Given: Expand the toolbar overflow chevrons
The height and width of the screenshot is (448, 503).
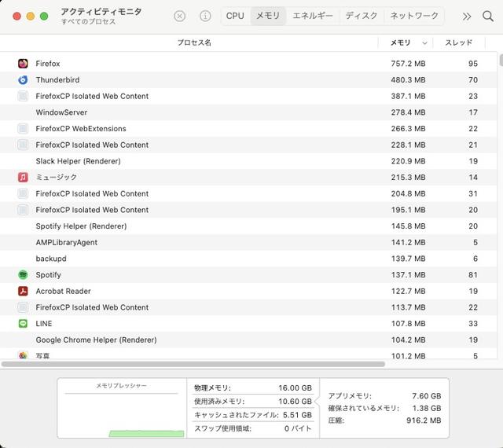Looking at the screenshot, I should [x=467, y=17].
